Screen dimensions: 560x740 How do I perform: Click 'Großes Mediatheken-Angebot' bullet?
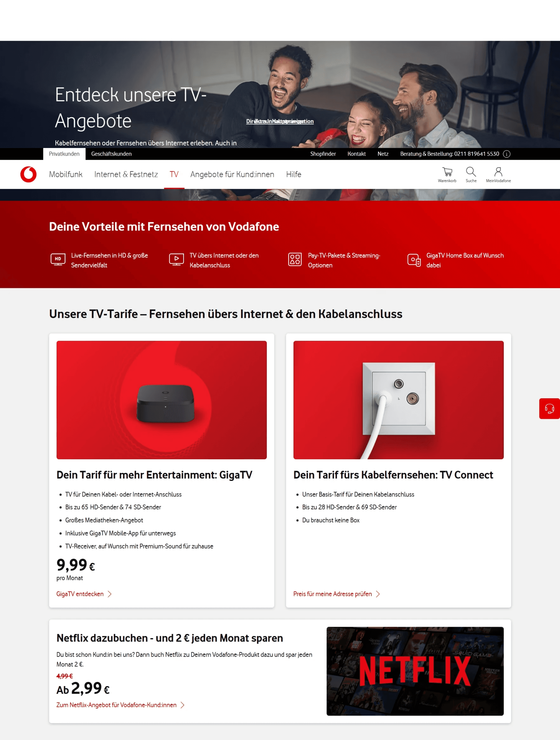[x=104, y=520]
